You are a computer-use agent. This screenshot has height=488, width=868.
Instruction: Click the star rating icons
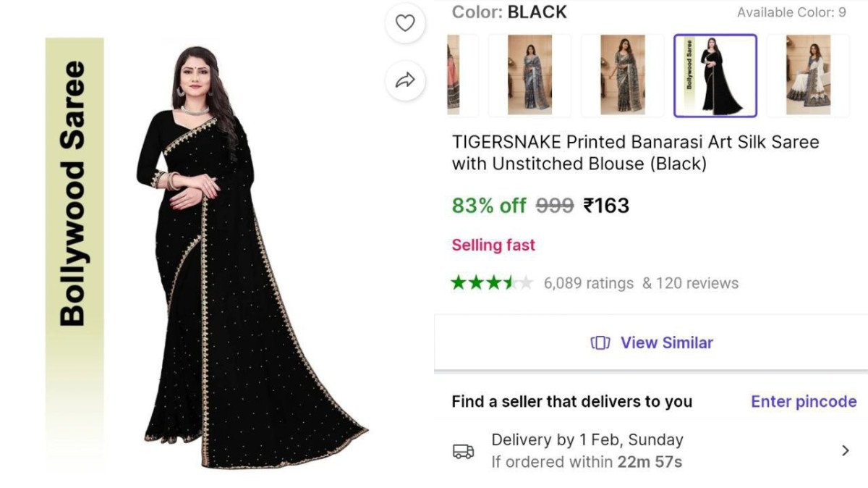point(492,282)
